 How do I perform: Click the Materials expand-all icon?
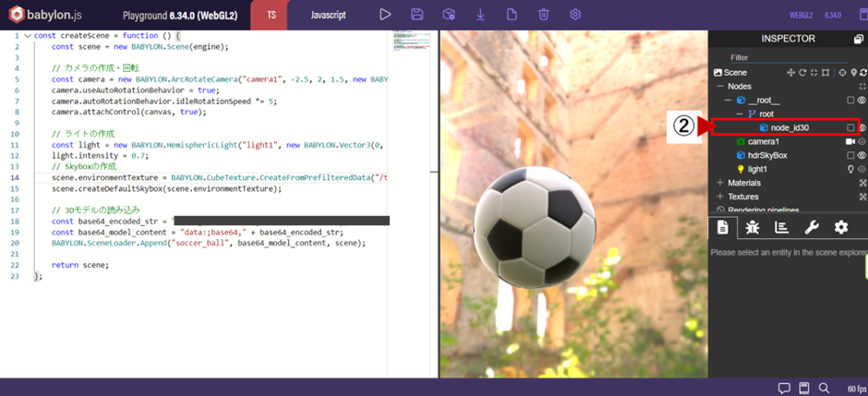[862, 183]
